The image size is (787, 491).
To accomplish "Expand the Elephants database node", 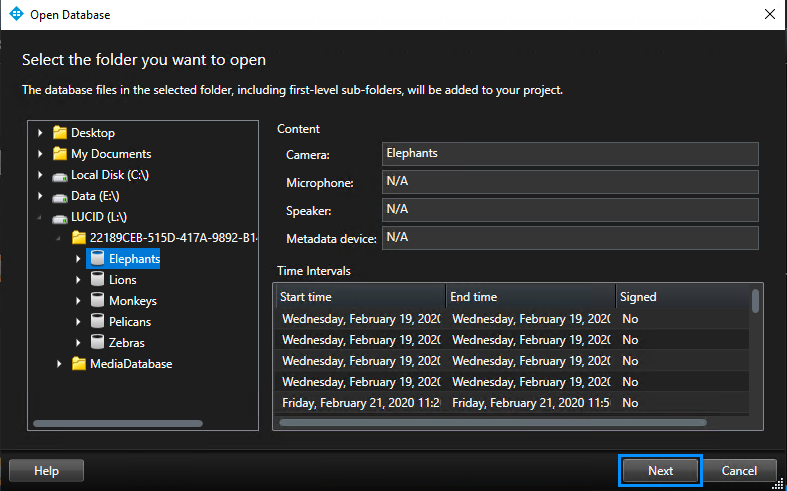I will click(78, 259).
